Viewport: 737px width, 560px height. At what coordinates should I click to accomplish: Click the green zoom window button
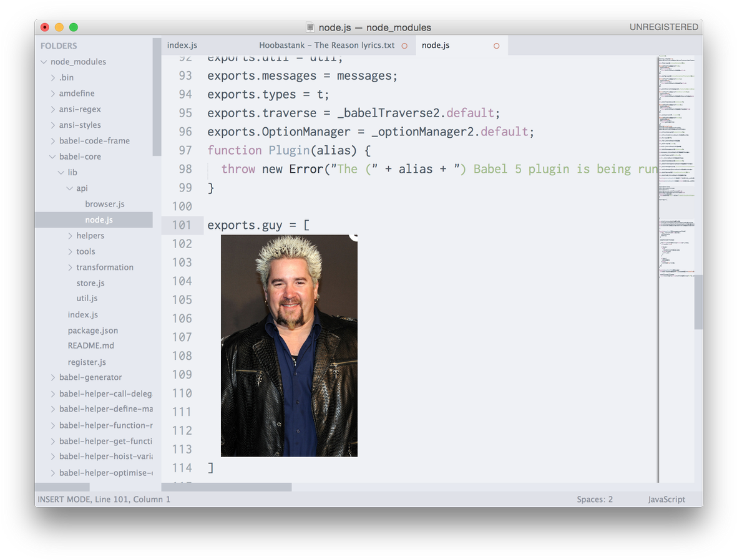[x=74, y=27]
